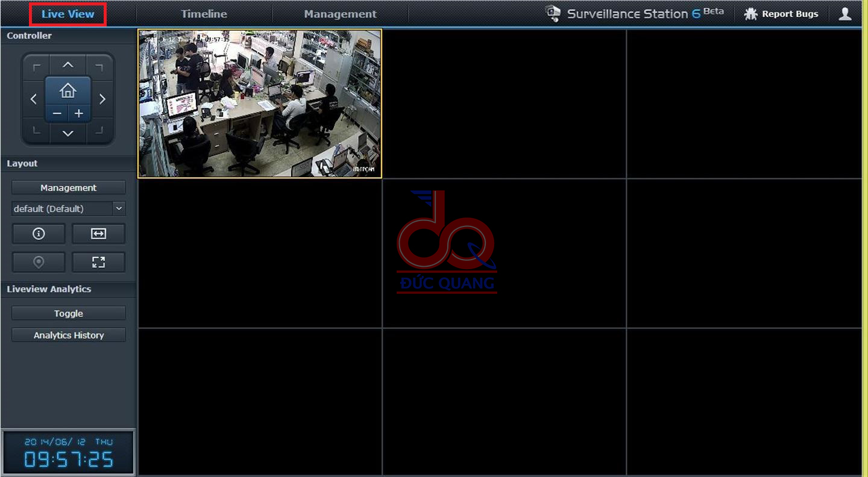Open the user account icon
The image size is (868, 477).
point(845,14)
